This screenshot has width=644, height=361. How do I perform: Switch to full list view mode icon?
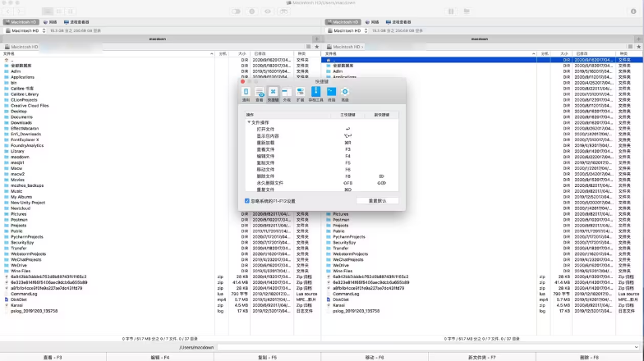click(x=48, y=11)
